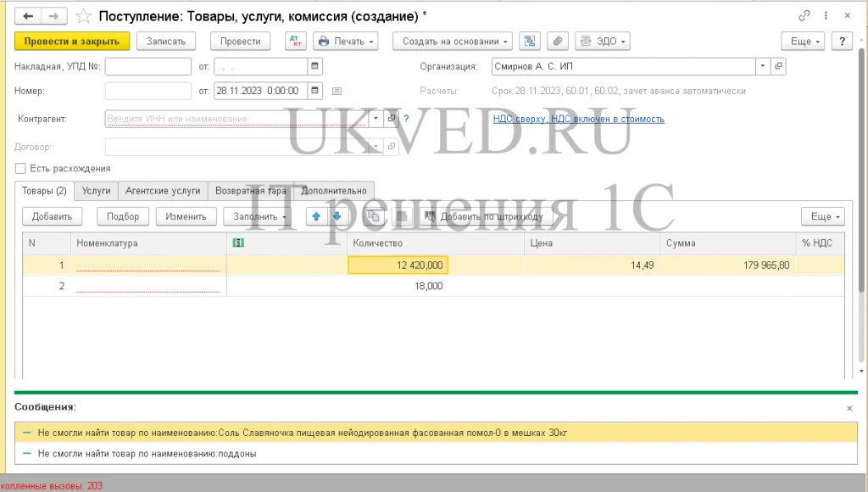Click the Цена column header
The image size is (868, 492).
(591, 243)
